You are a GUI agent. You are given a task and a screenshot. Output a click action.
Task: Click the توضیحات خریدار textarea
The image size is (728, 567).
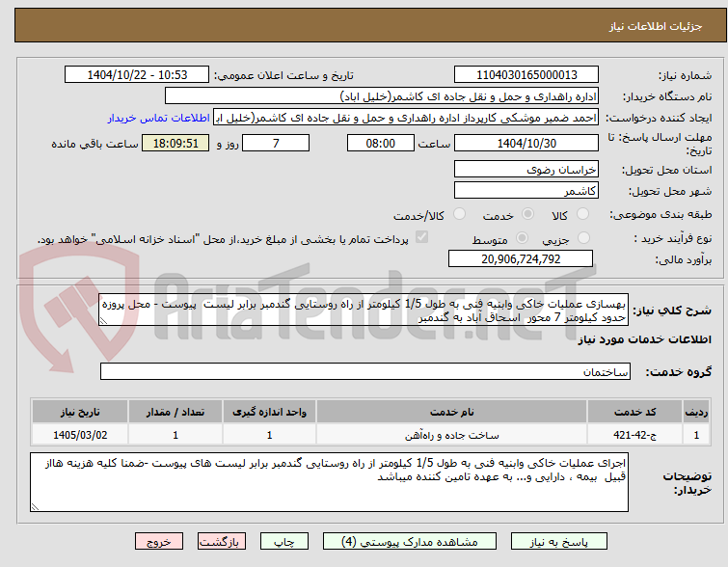329,482
